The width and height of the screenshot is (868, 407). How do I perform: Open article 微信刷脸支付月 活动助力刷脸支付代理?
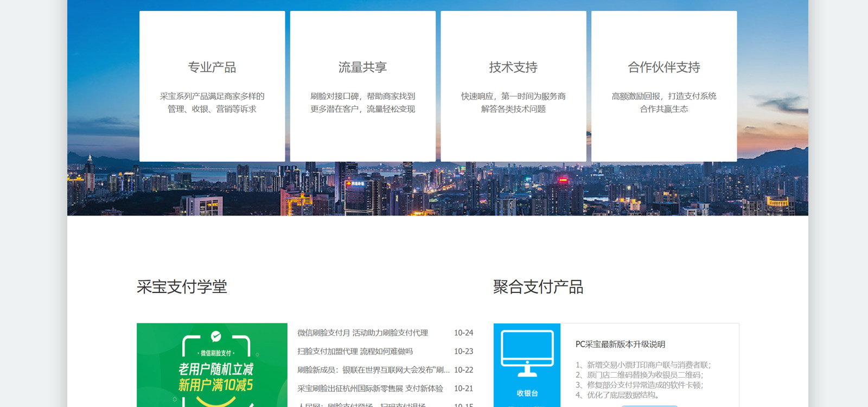[362, 333]
